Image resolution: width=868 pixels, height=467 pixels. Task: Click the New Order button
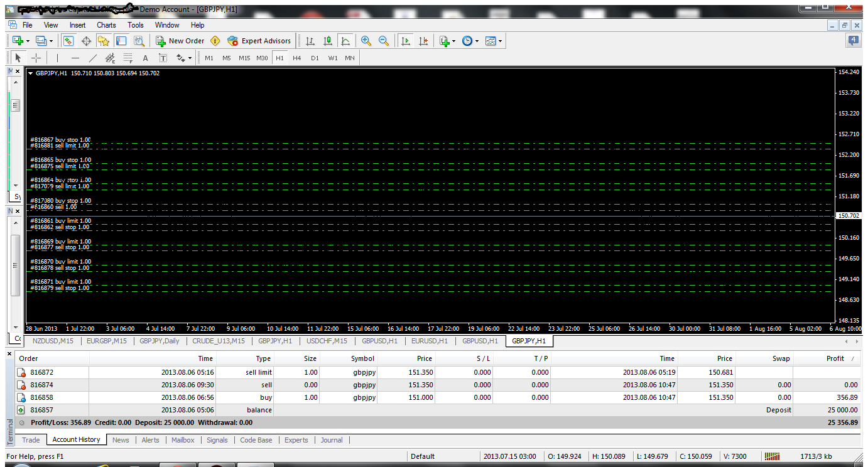tap(180, 41)
